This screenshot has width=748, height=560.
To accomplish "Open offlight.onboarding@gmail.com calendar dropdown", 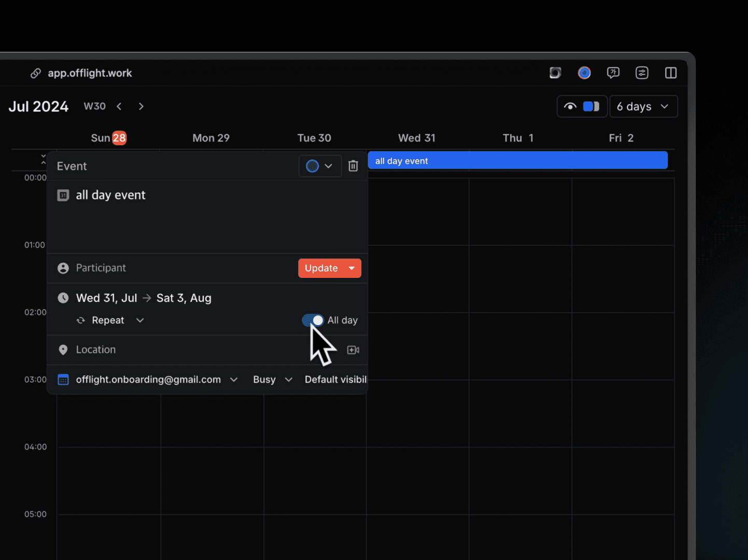I will pos(157,380).
